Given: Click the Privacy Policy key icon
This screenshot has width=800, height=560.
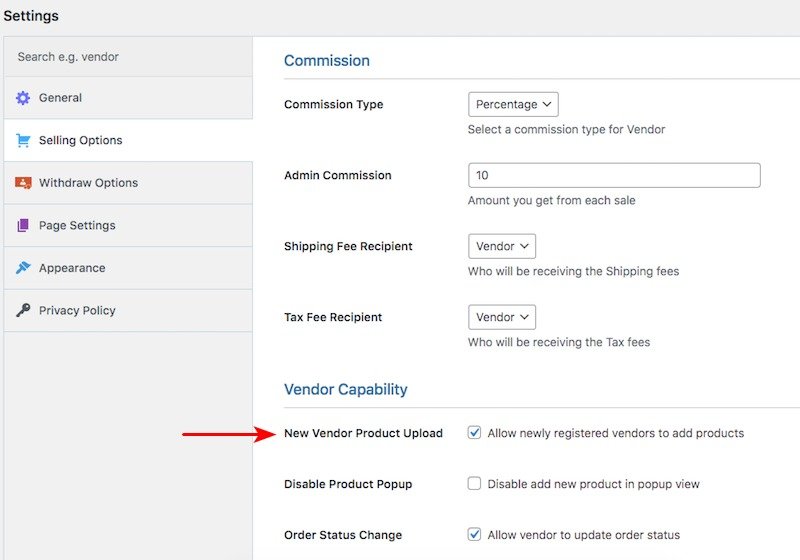Looking at the screenshot, I should 23,311.
